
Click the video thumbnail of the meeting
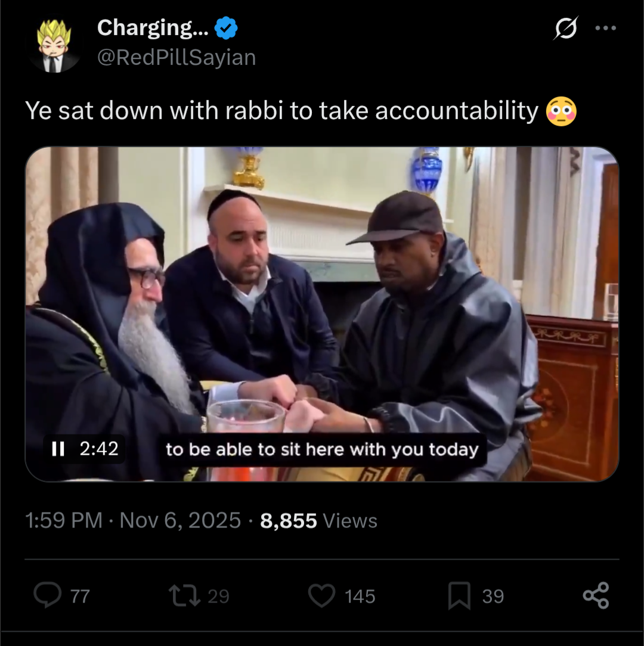322,314
